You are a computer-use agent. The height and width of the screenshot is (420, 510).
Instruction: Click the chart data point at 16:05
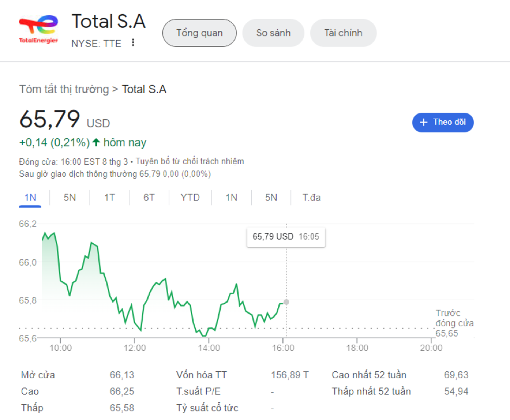tap(286, 302)
